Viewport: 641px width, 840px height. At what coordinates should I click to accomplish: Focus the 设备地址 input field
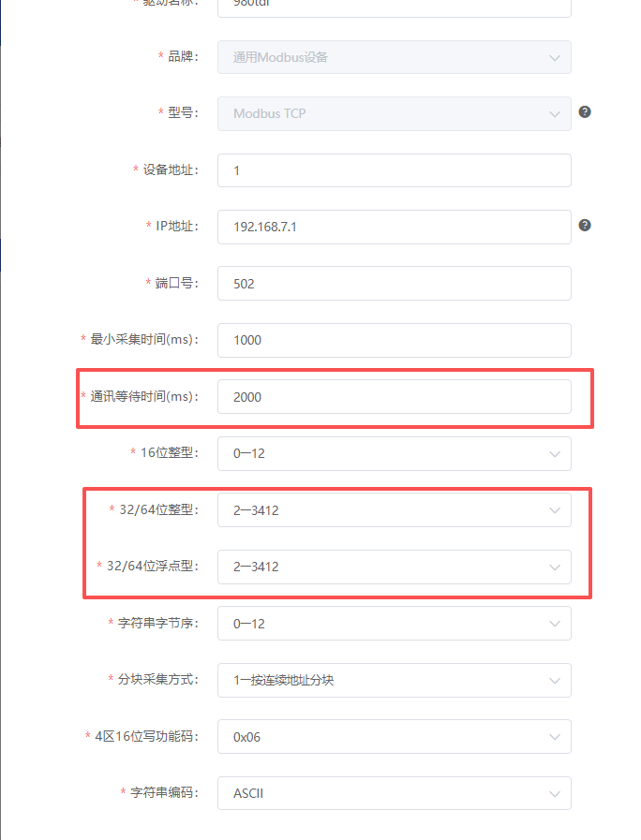[x=394, y=170]
